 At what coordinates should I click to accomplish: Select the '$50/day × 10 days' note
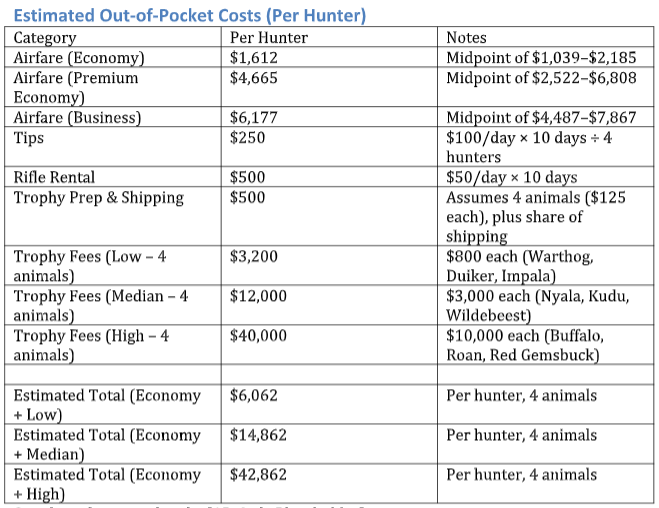click(x=511, y=177)
